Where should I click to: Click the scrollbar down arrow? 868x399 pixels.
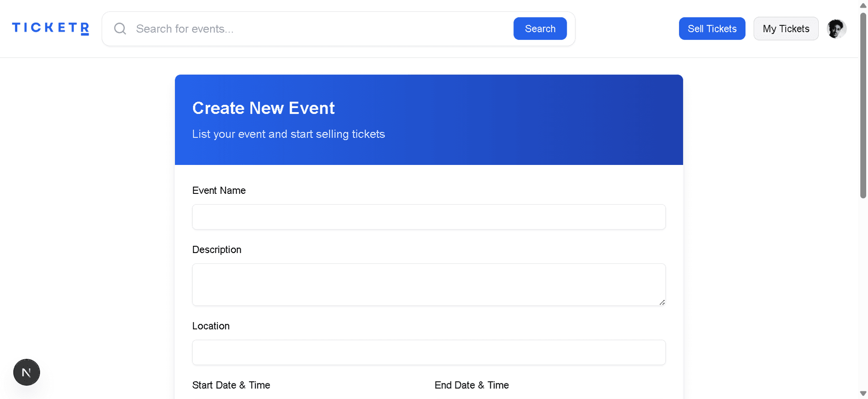click(863, 394)
